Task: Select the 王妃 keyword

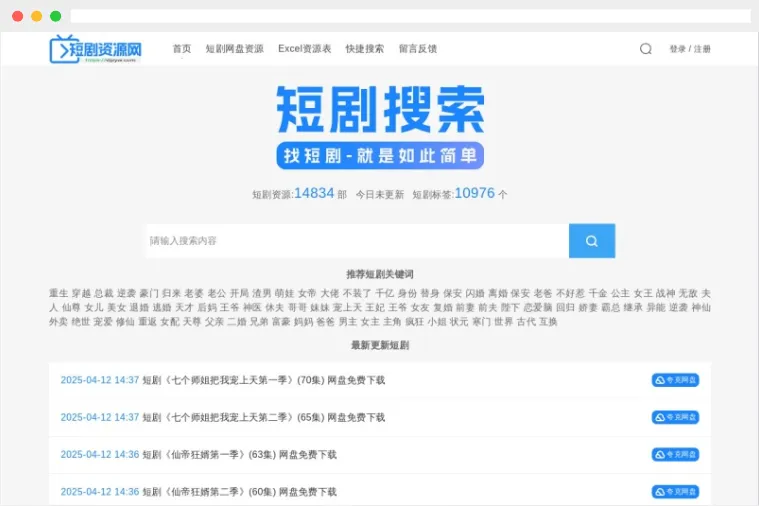Action: [x=375, y=307]
